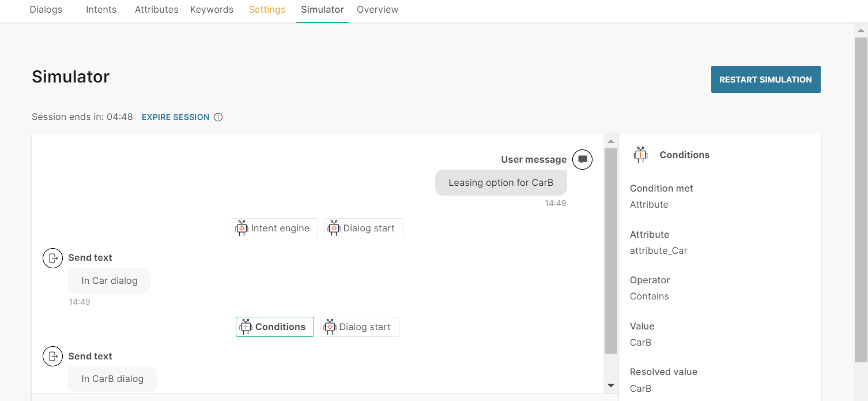
Task: Click the Send text icon above CarB dialog
Action: [52, 356]
